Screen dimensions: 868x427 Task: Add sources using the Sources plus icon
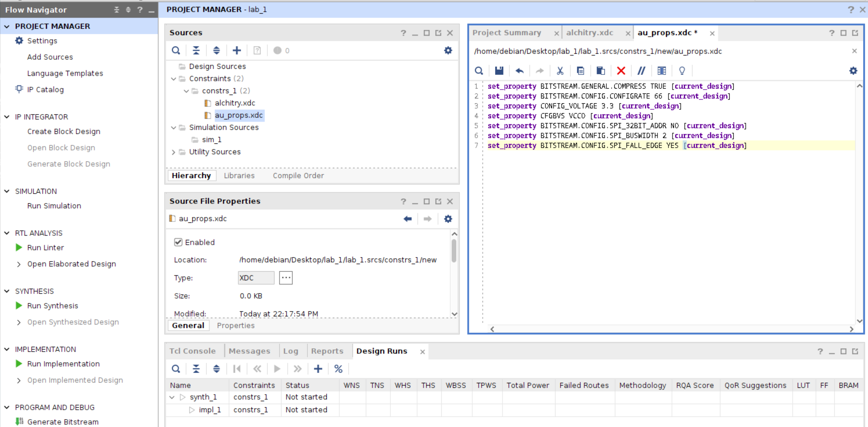(236, 50)
